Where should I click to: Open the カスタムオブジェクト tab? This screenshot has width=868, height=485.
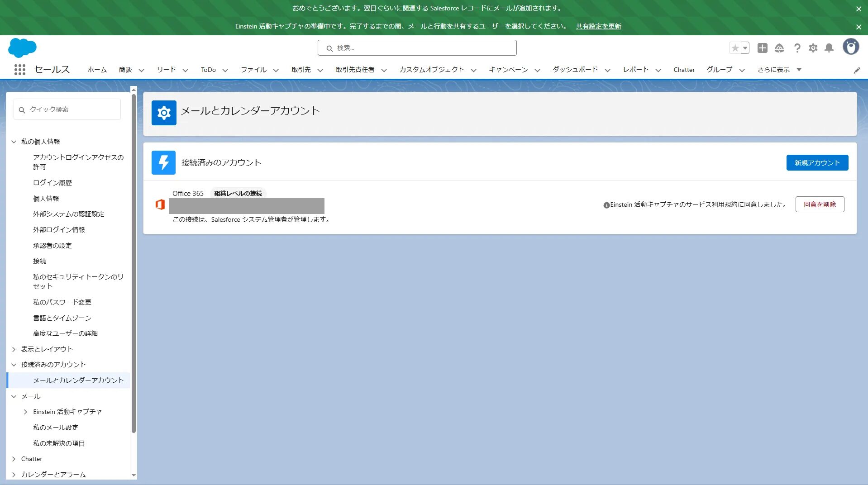pos(431,70)
